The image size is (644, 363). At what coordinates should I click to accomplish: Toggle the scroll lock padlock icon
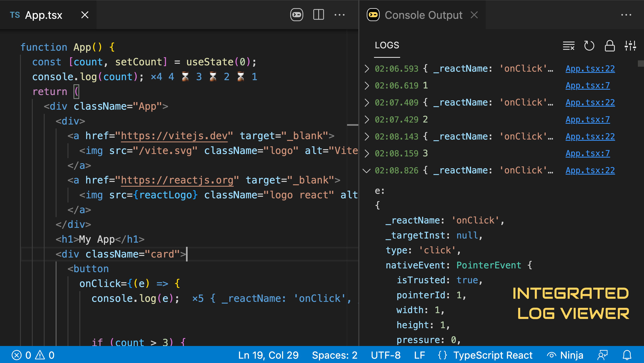pos(610,46)
